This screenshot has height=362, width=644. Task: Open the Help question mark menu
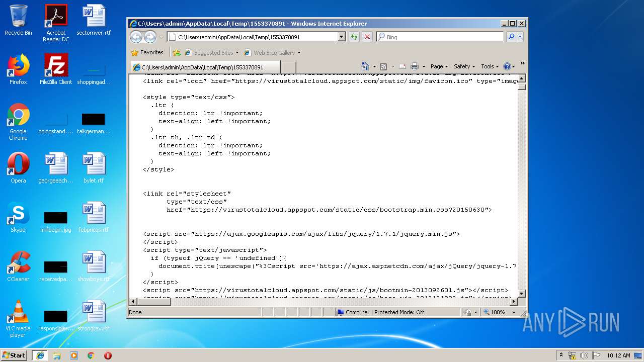(x=509, y=66)
